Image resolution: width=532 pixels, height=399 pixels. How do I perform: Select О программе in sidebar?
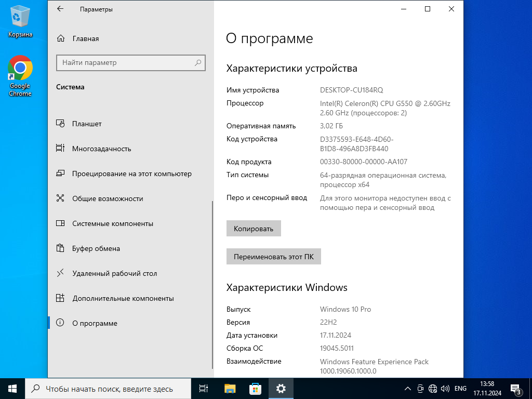[x=130, y=323]
